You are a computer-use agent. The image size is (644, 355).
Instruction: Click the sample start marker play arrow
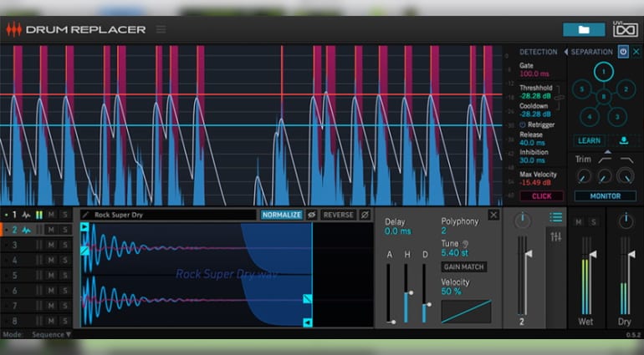click(x=84, y=227)
